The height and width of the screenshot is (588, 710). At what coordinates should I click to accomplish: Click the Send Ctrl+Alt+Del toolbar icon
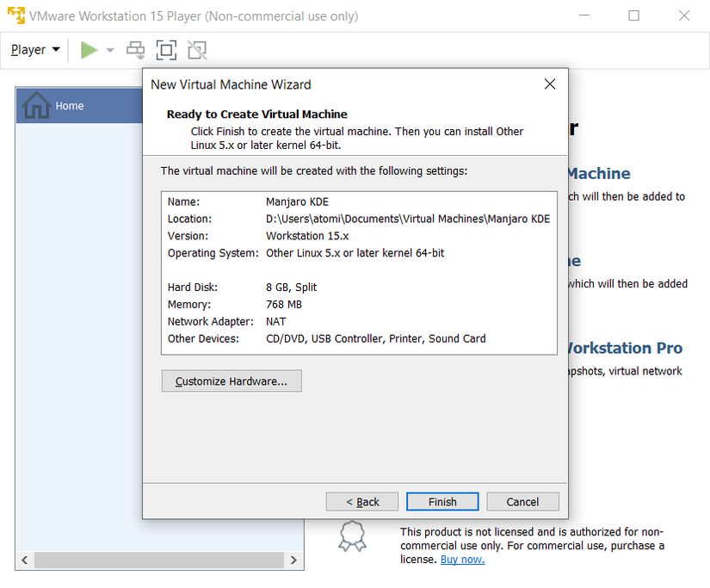[136, 50]
